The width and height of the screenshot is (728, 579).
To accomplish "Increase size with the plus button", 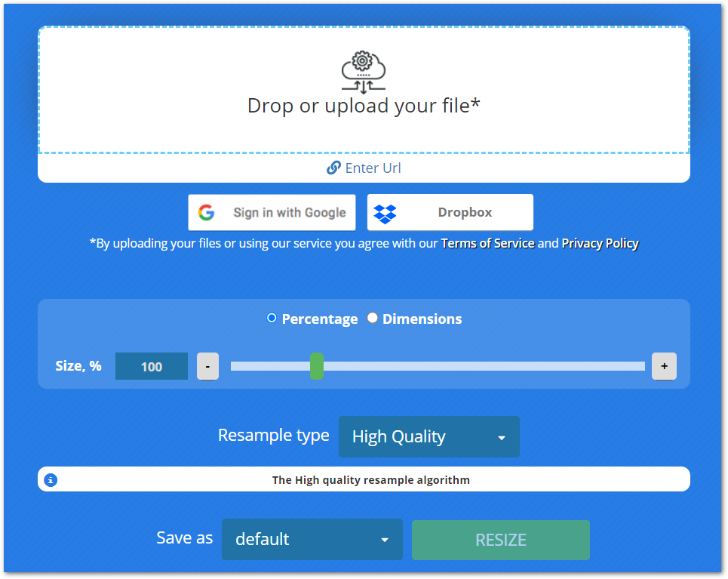I will point(664,366).
